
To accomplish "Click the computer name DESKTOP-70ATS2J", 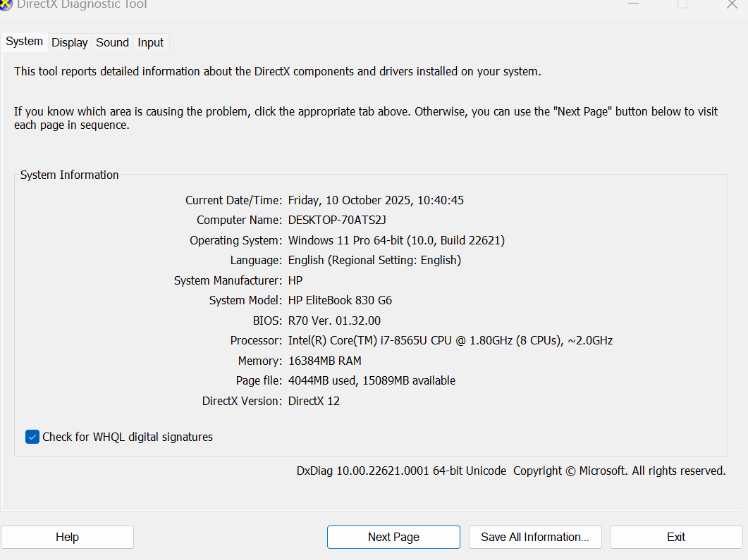I will click(x=337, y=220).
